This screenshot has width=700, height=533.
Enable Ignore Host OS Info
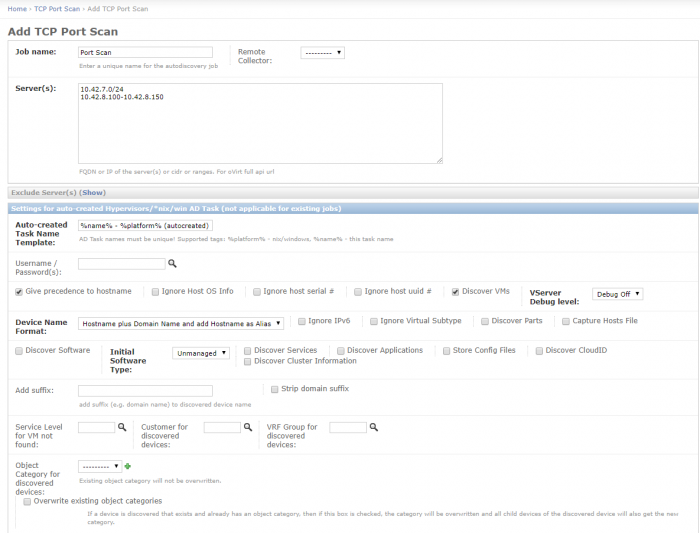coord(155,292)
